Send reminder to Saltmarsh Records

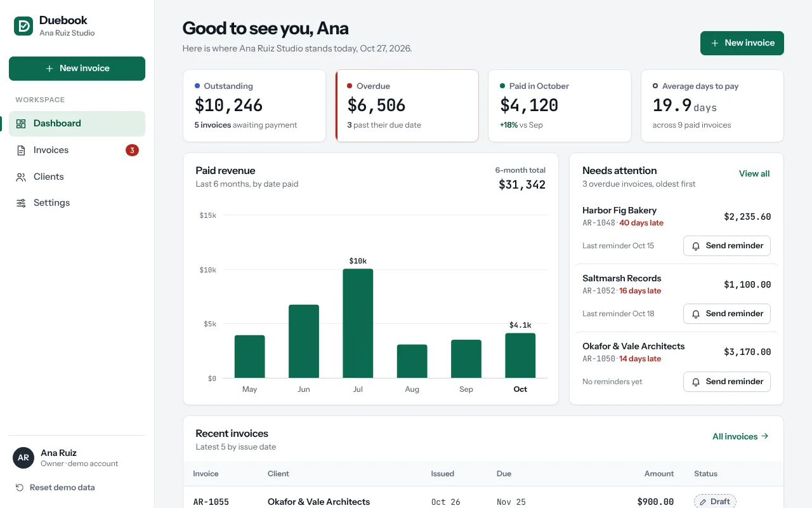pos(727,314)
